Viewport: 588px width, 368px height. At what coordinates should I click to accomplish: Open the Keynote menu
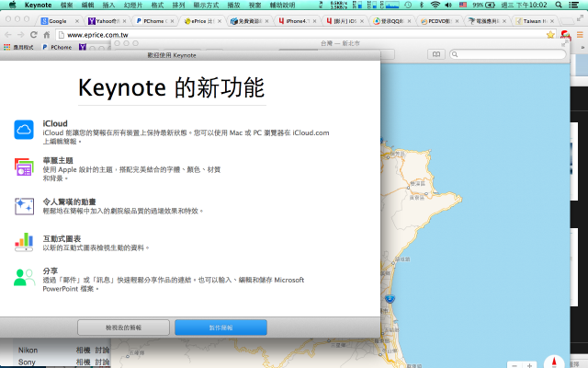coord(38,5)
